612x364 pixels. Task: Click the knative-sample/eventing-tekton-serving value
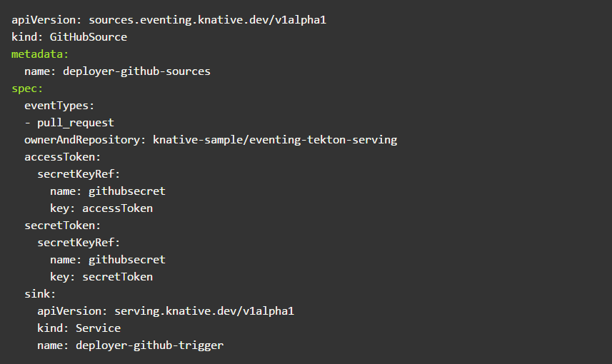pyautogui.click(x=275, y=140)
